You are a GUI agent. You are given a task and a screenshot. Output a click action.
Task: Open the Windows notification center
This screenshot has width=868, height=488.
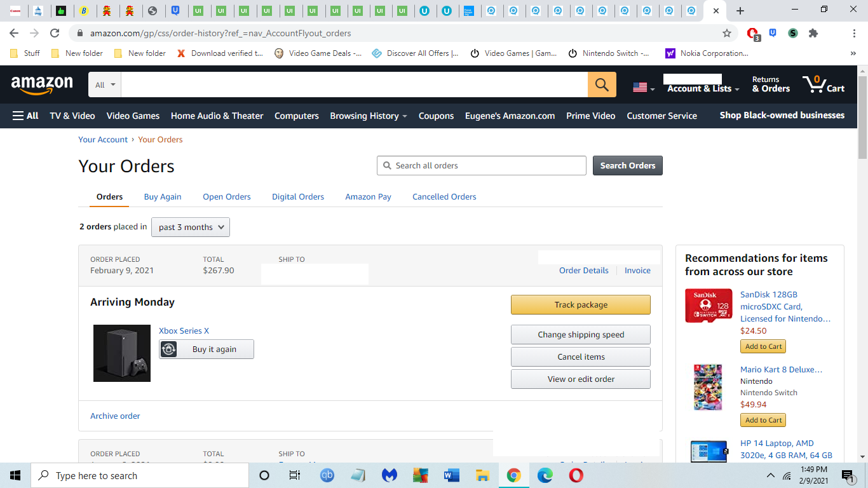[x=847, y=475]
